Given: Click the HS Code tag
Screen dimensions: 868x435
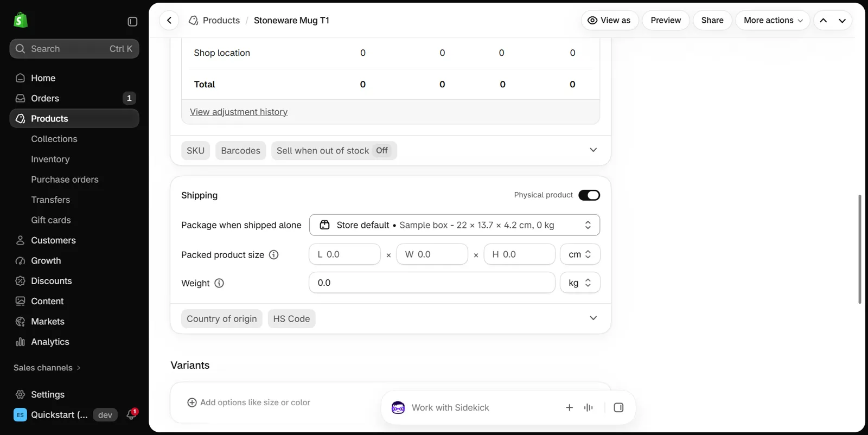Looking at the screenshot, I should (291, 319).
